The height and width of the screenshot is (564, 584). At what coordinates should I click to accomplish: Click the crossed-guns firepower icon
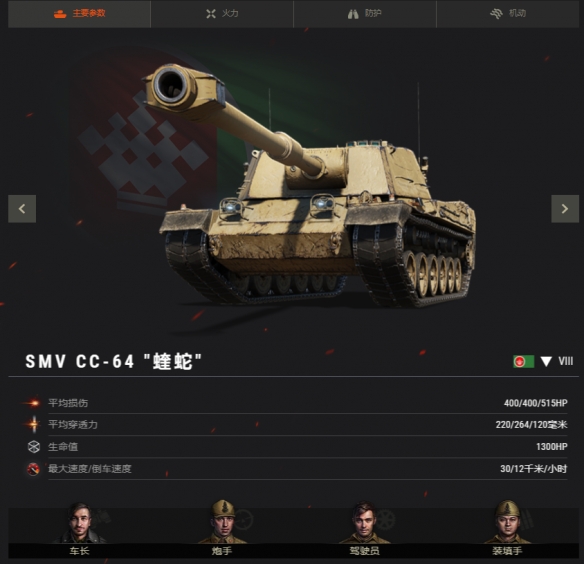pos(211,14)
